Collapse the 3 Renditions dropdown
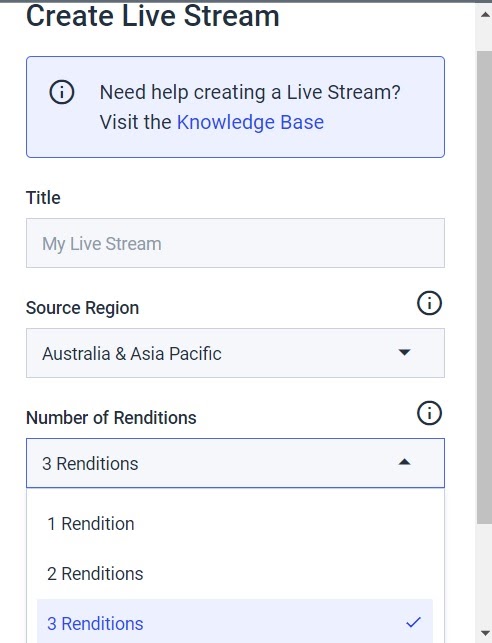This screenshot has width=492, height=643. 235,463
